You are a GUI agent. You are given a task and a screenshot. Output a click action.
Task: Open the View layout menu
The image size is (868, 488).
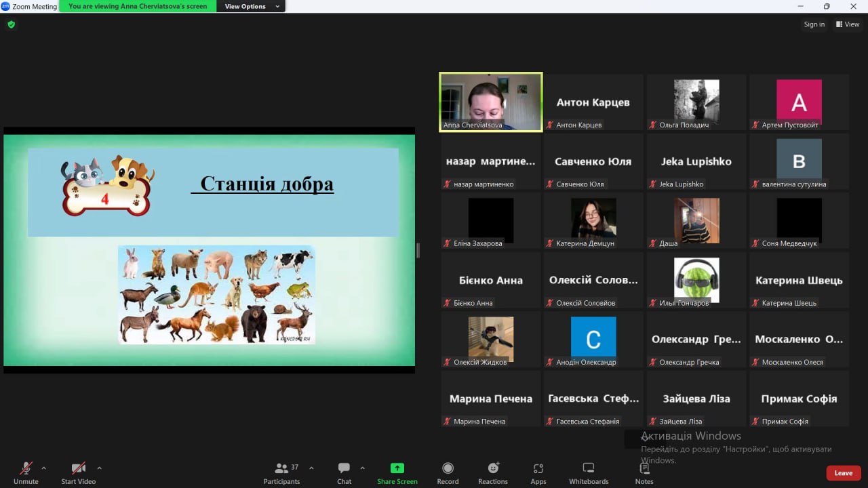pos(848,24)
